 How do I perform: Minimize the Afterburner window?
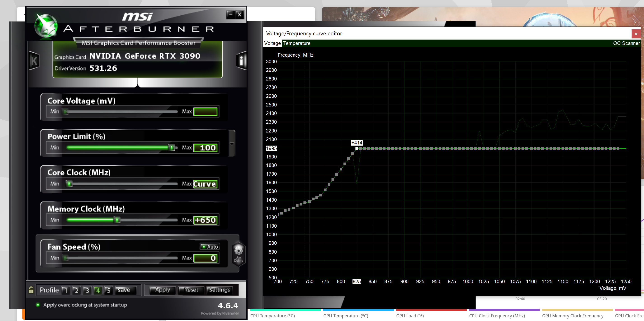click(x=230, y=14)
